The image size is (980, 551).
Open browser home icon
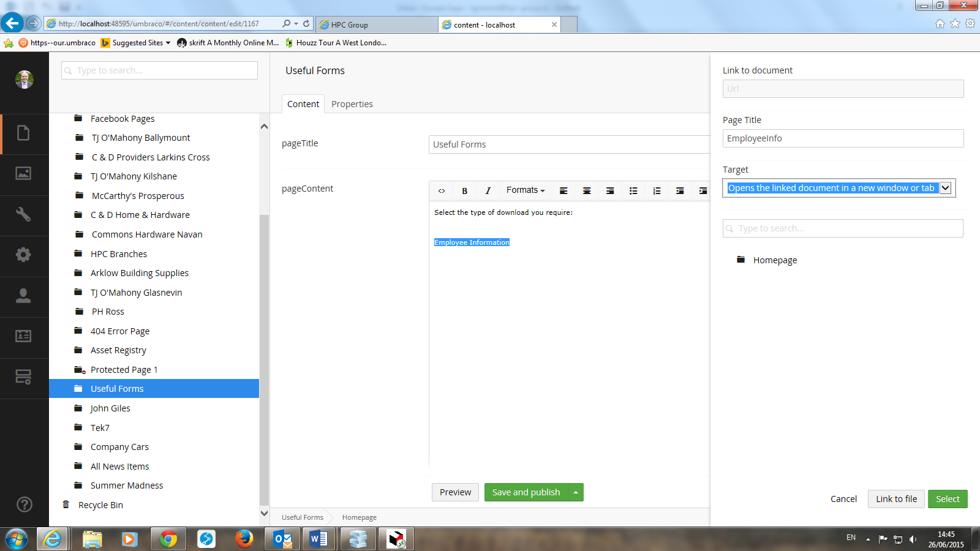[940, 24]
